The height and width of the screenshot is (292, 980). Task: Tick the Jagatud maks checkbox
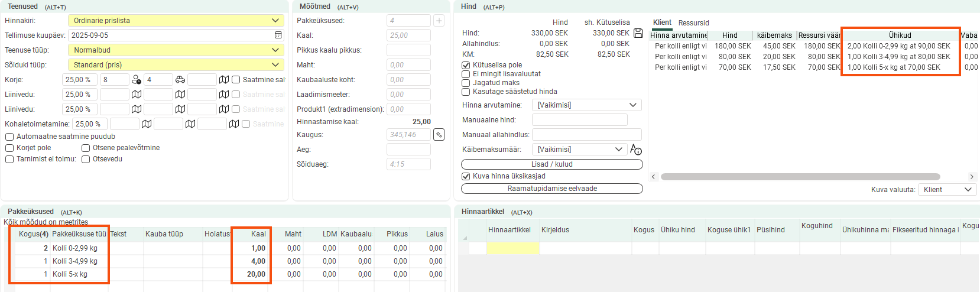(466, 83)
